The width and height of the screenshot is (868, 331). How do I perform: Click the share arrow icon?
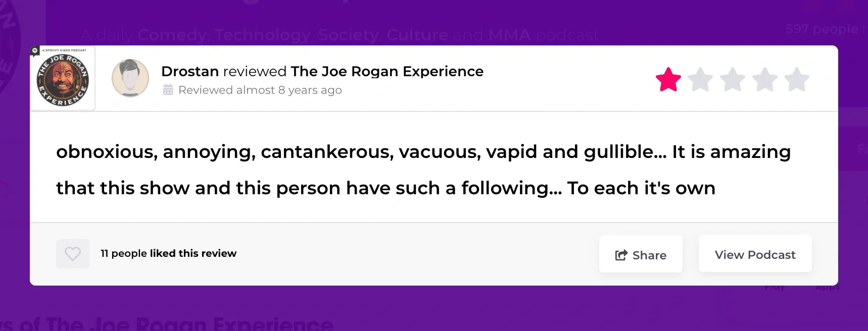click(621, 255)
